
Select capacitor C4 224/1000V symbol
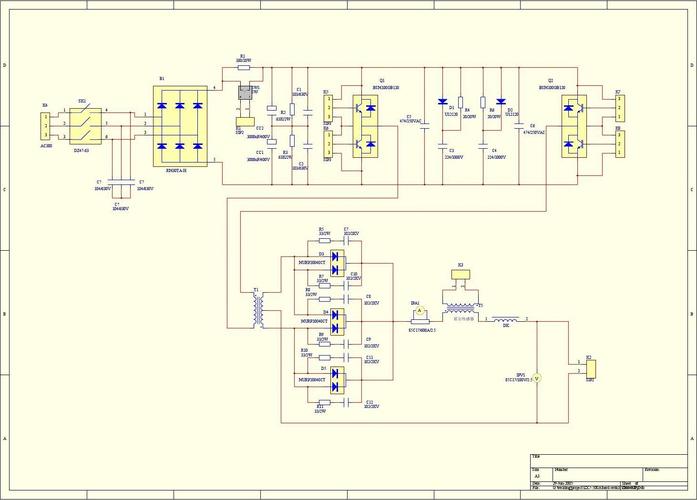coord(484,145)
